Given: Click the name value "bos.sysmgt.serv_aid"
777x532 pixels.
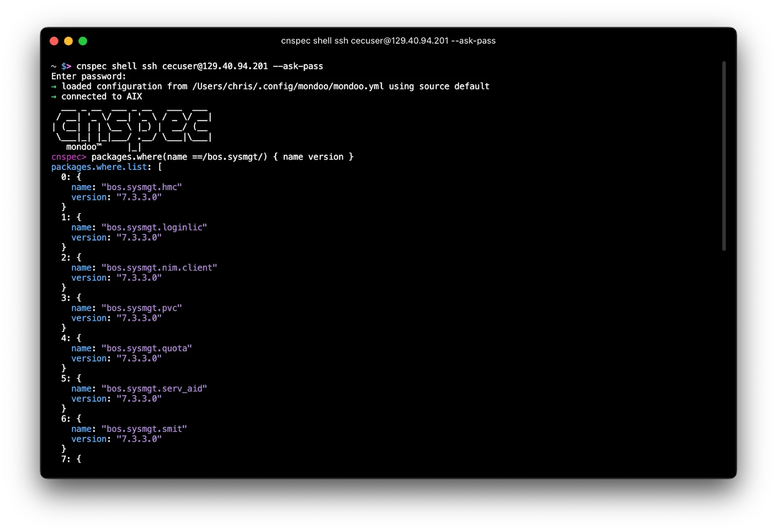Looking at the screenshot, I should [154, 389].
